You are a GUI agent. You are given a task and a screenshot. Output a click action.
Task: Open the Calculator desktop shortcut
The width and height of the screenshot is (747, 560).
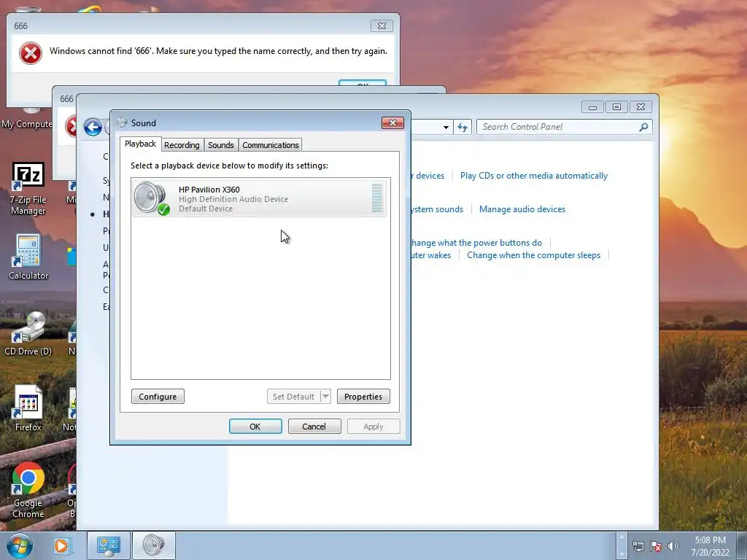click(28, 257)
